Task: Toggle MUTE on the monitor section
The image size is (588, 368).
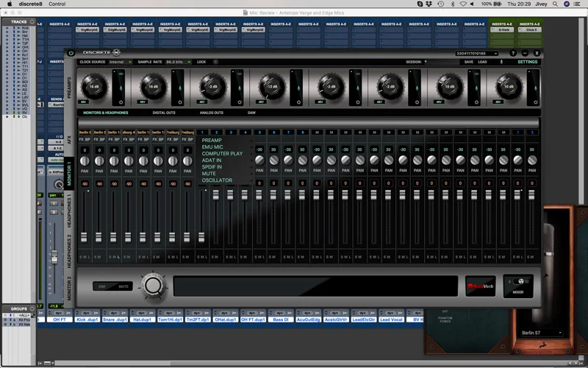Action: click(123, 286)
